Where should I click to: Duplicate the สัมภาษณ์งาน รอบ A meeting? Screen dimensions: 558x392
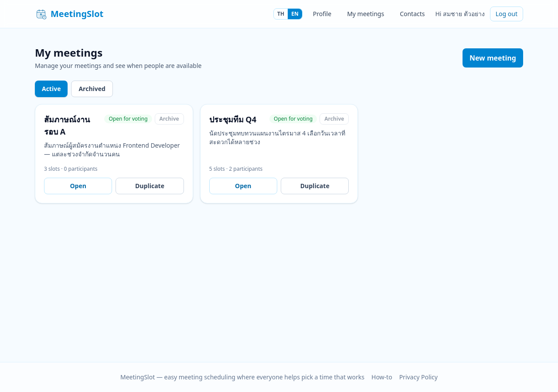(150, 186)
